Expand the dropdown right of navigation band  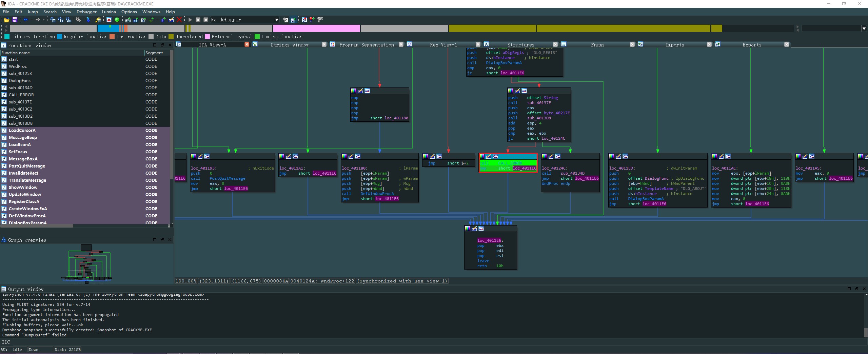click(x=864, y=29)
